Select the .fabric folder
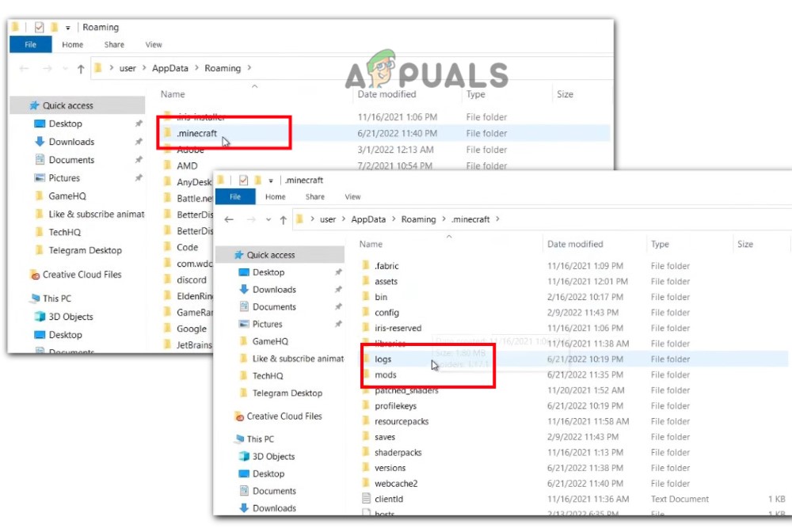 (386, 266)
